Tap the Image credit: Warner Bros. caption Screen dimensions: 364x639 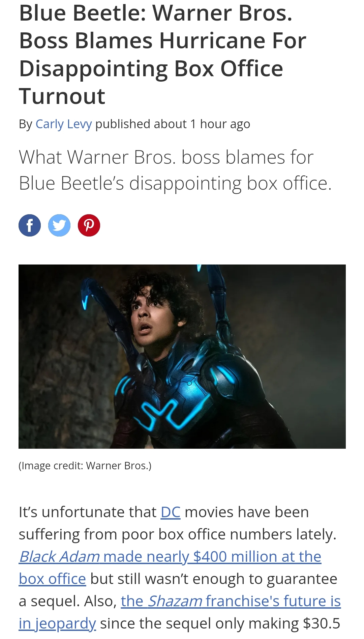[x=85, y=466]
